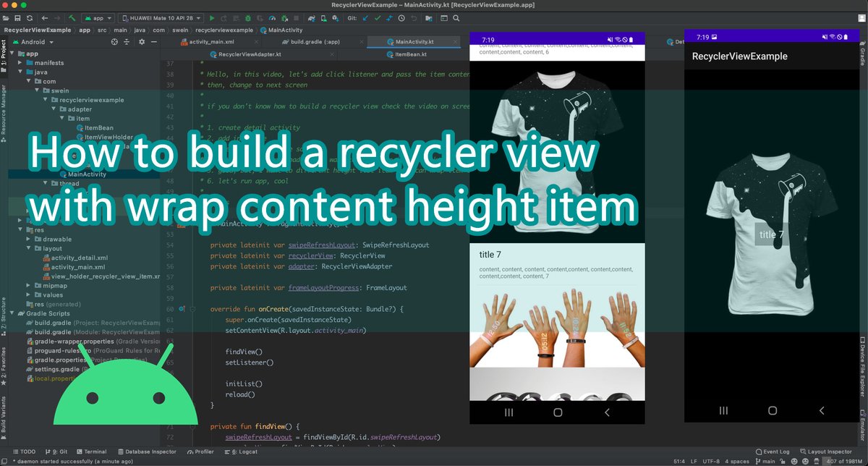This screenshot has width=868, height=466.
Task: Open the Terminal tool window
Action: click(x=90, y=452)
